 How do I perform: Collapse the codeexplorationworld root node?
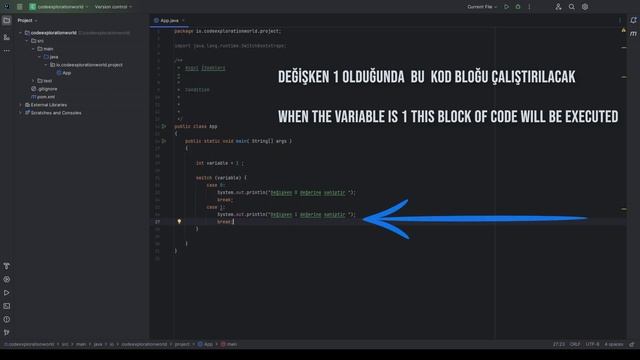click(20, 33)
